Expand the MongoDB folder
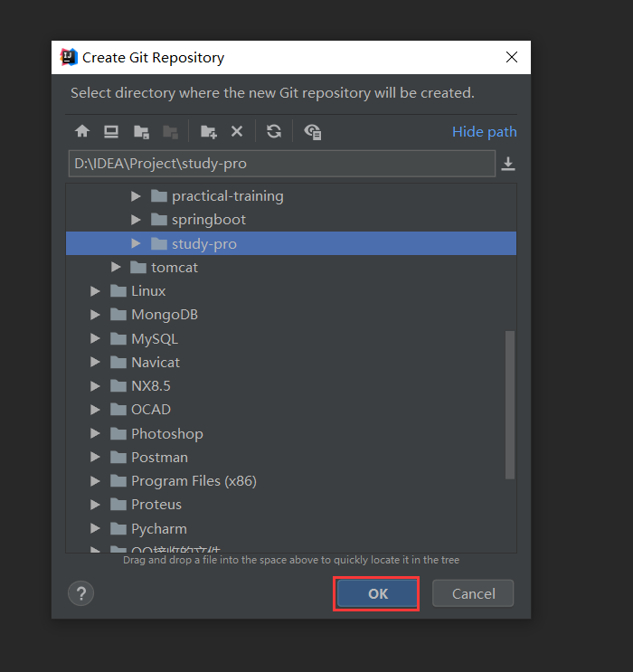Image resolution: width=633 pixels, height=672 pixels. 95,315
